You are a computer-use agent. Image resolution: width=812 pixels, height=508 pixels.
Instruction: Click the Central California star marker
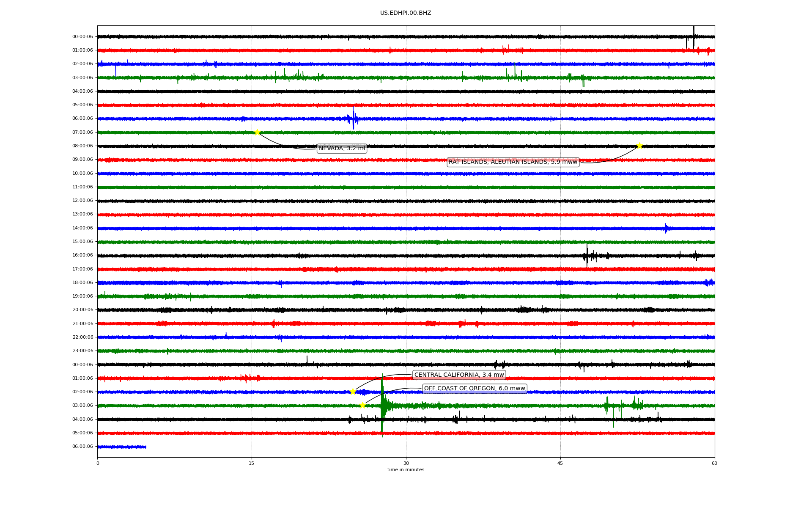(353, 392)
